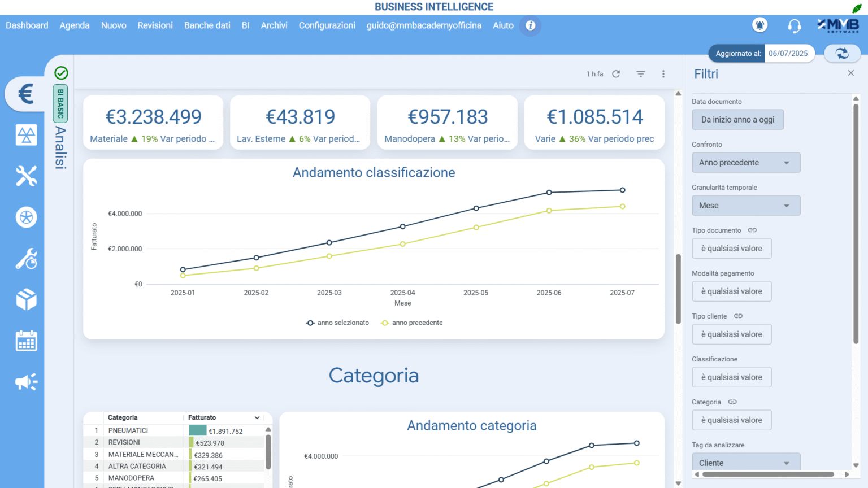The width and height of the screenshot is (868, 488).
Task: Expand the Confronto 'Anno precedente' dropdown
Action: [746, 163]
